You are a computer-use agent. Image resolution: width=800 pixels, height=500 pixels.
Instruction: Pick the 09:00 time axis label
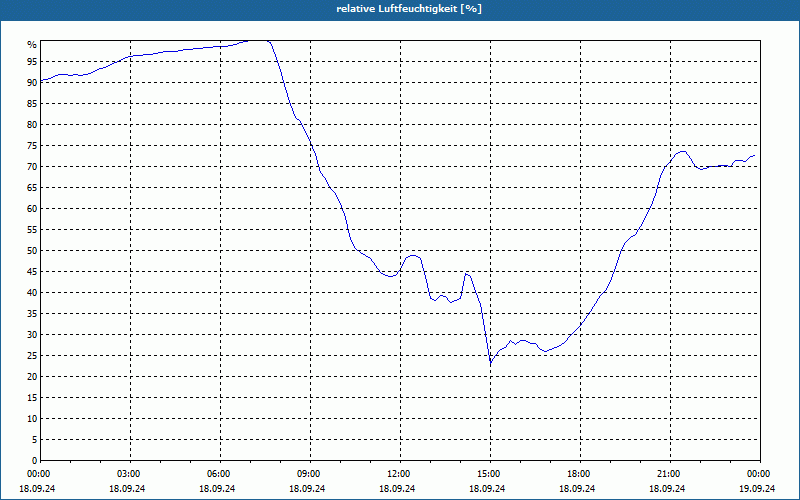310,474
